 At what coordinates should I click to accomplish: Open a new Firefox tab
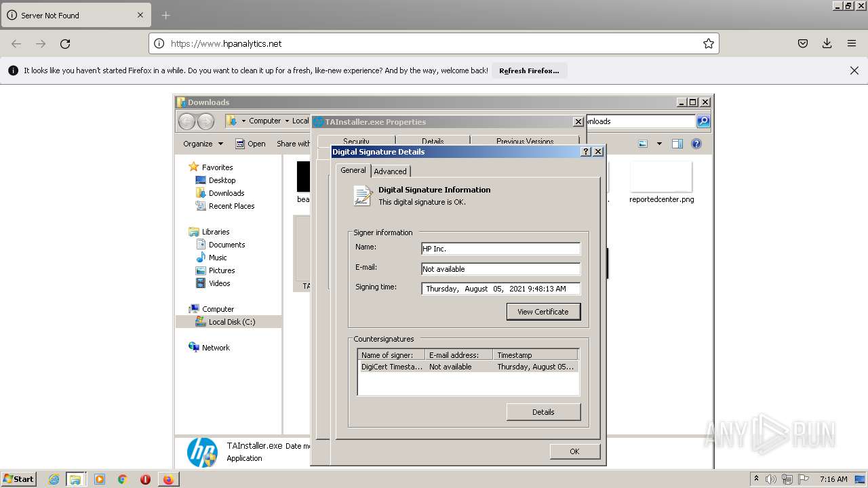pos(166,15)
